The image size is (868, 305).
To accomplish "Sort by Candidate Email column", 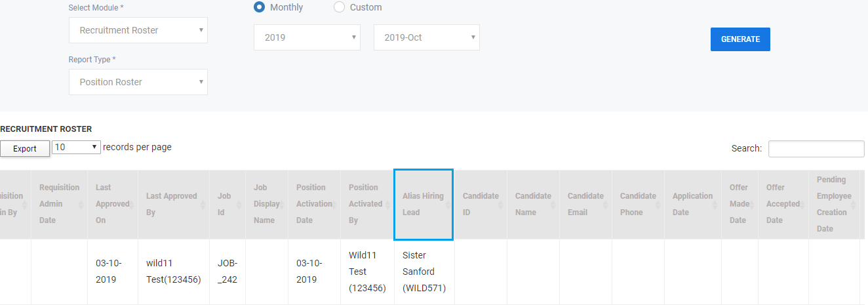I will tap(585, 204).
